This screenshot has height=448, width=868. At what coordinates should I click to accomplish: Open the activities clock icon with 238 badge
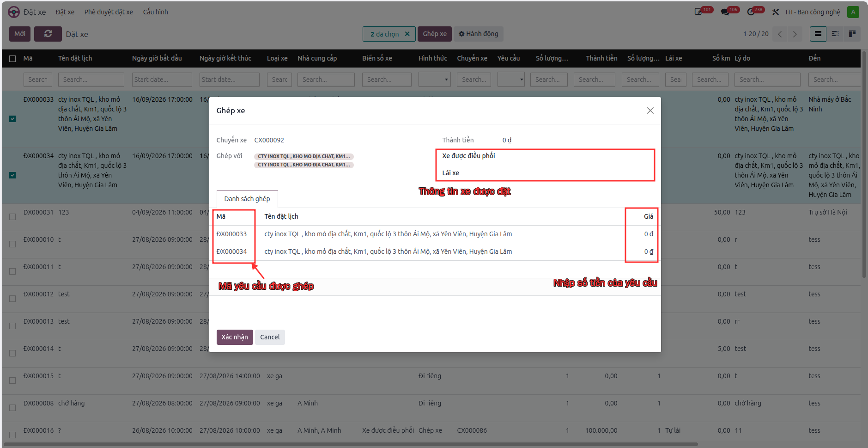pos(751,12)
